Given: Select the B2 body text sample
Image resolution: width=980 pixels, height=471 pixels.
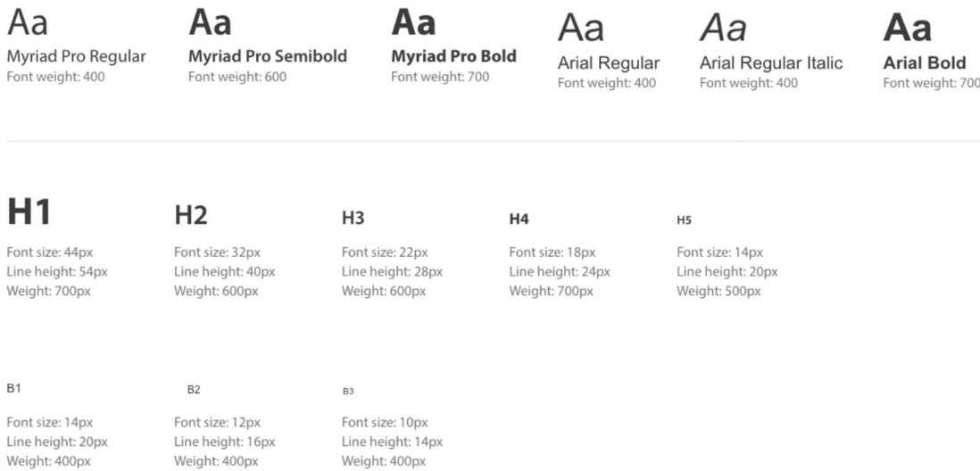Looking at the screenshot, I should (194, 390).
